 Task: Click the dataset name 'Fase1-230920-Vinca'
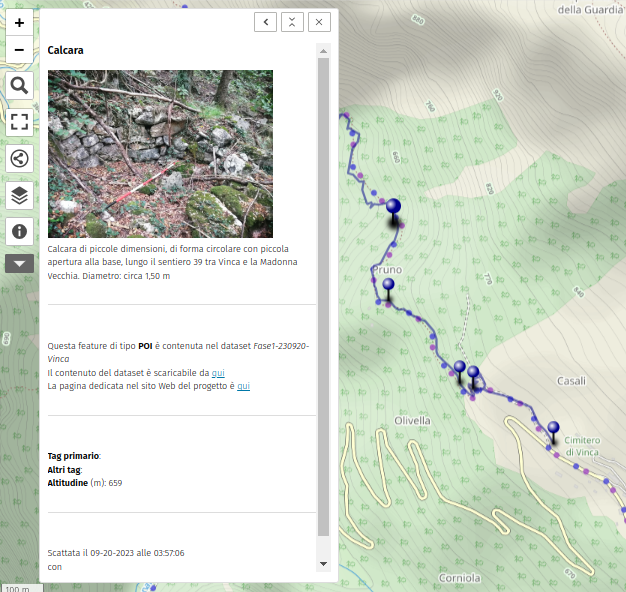point(178,352)
